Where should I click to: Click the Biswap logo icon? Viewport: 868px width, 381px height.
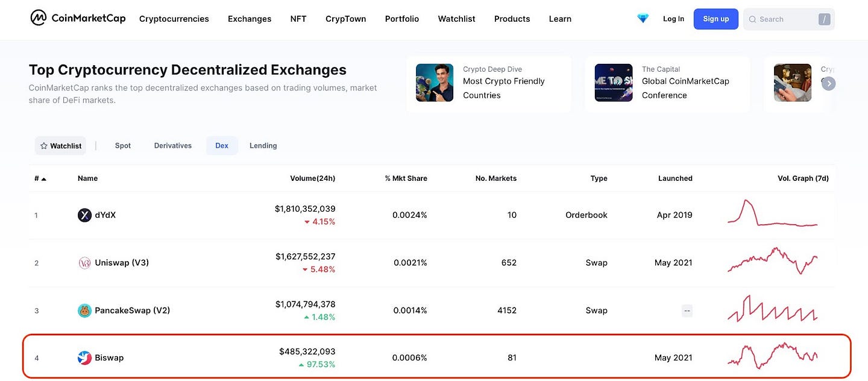pos(84,358)
